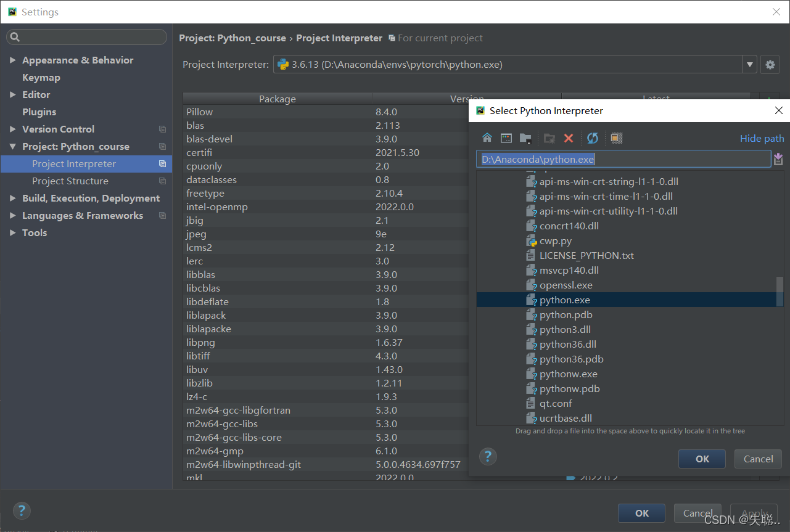Open the Plugins settings page
Viewport: 790px width, 532px height.
coord(39,112)
